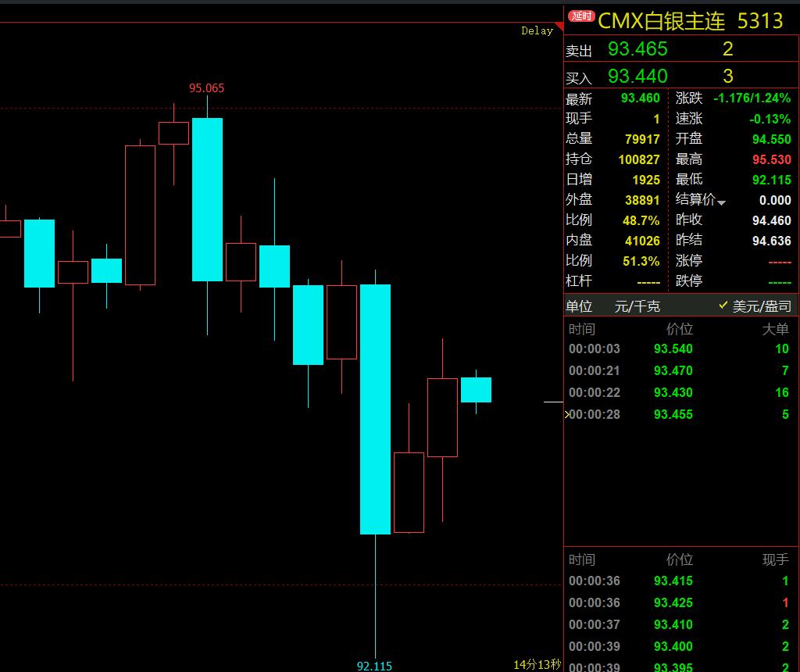The image size is (800, 672).
Task: Click the 日增 value 1925
Action: 646,181
